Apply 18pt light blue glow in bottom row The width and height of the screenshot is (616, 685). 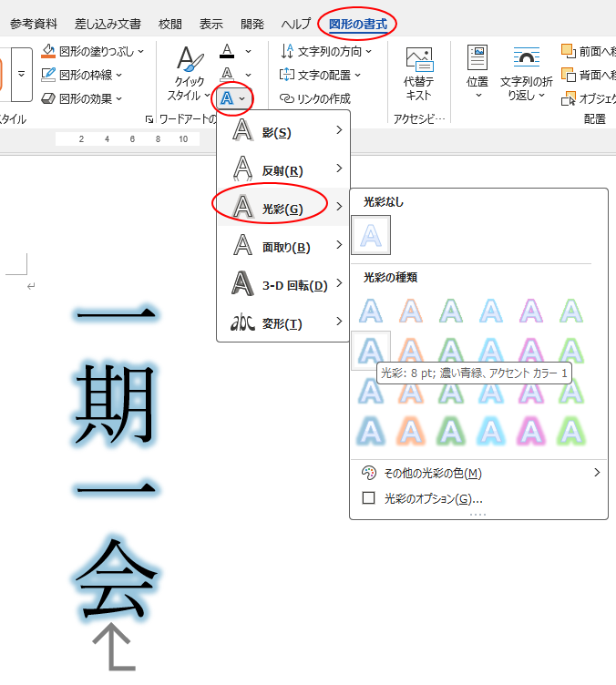491,432
